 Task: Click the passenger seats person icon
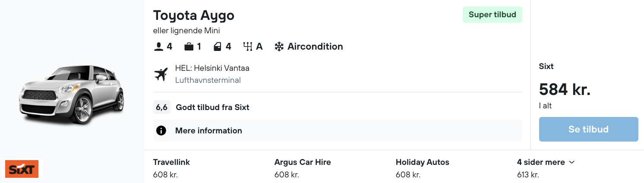pos(158,47)
